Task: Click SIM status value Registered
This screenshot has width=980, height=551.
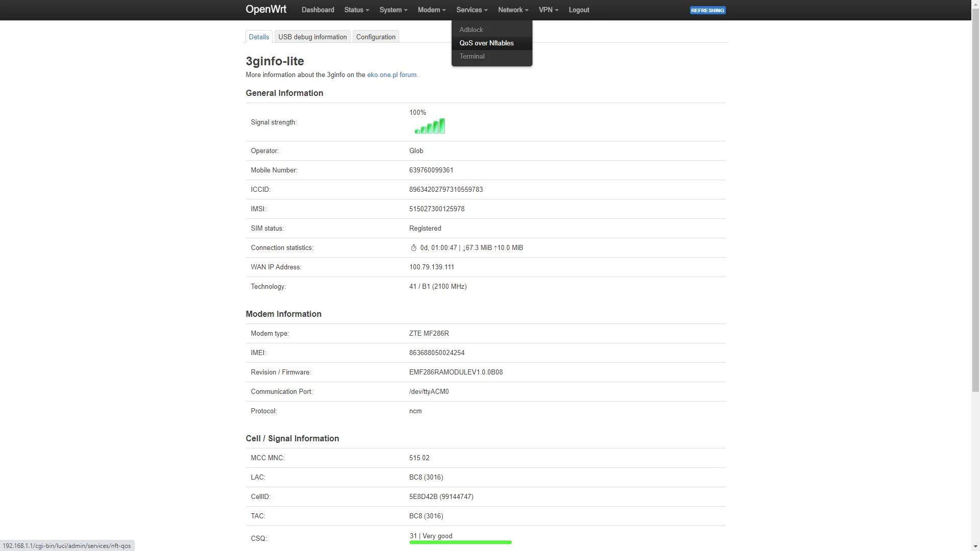Action: (425, 229)
